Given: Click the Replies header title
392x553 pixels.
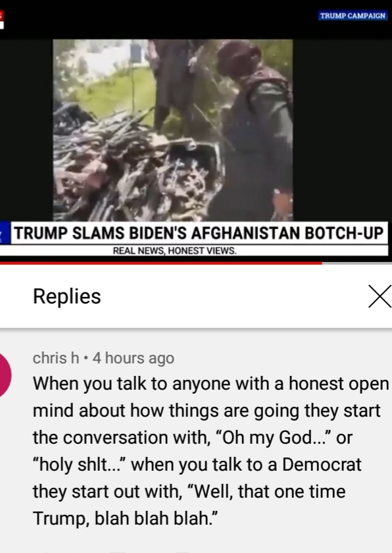Looking at the screenshot, I should 67,296.
